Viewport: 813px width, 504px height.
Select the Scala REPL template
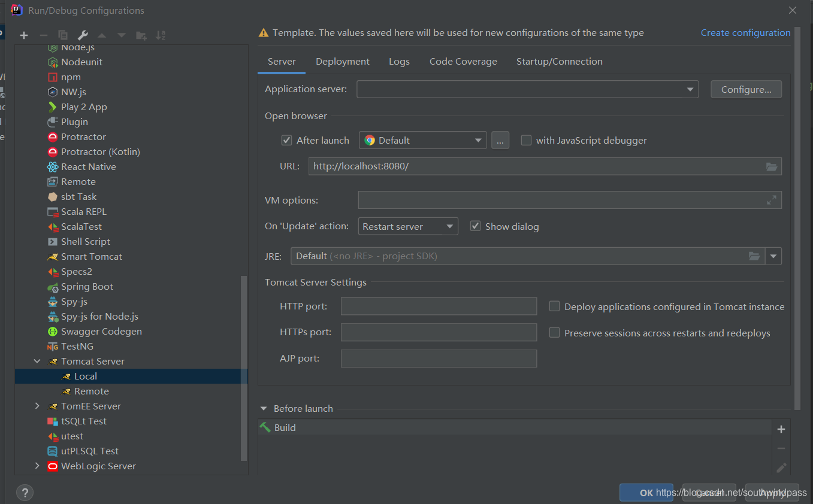[x=83, y=211]
